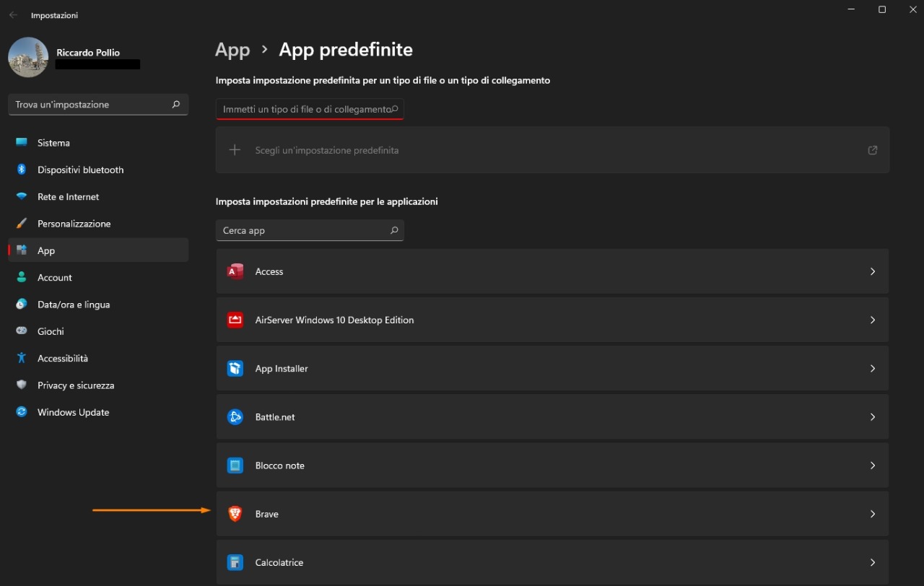Click the external link icon in default row
924x586 pixels.
pyautogui.click(x=873, y=150)
